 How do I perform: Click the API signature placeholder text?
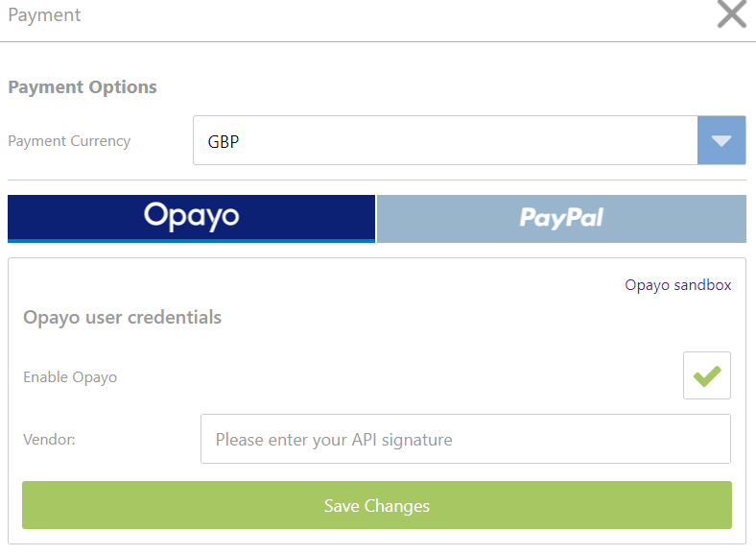coord(334,440)
